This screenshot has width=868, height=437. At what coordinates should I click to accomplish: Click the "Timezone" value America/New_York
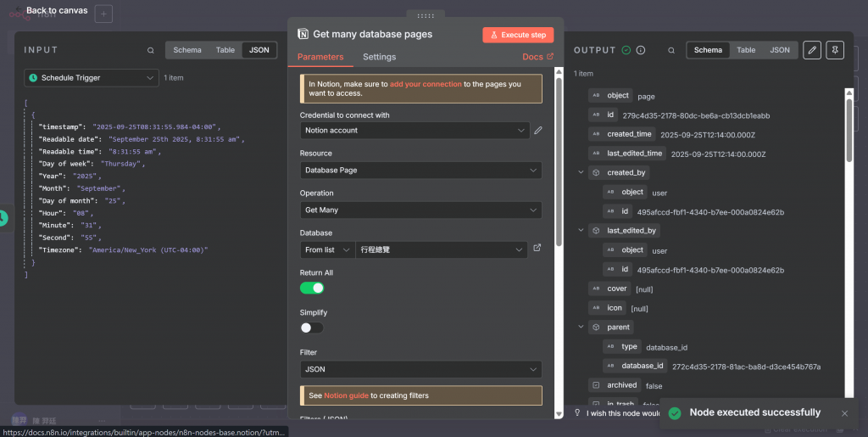148,250
